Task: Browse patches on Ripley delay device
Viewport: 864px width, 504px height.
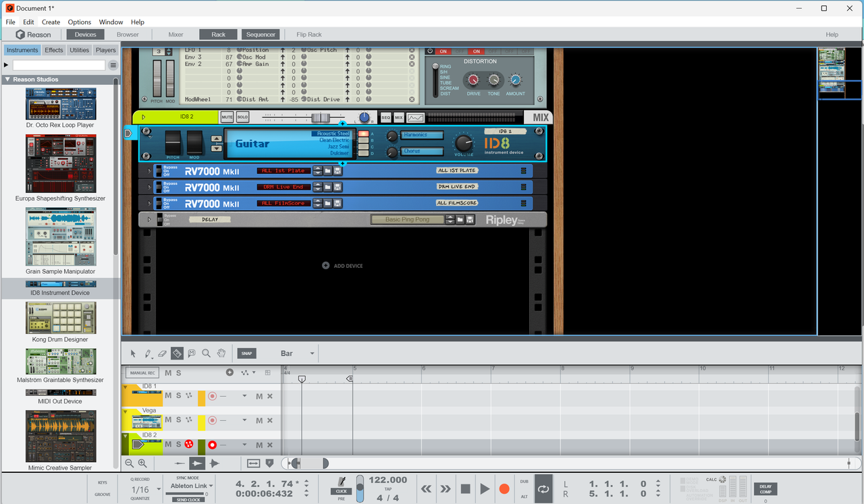Action: coord(460,219)
